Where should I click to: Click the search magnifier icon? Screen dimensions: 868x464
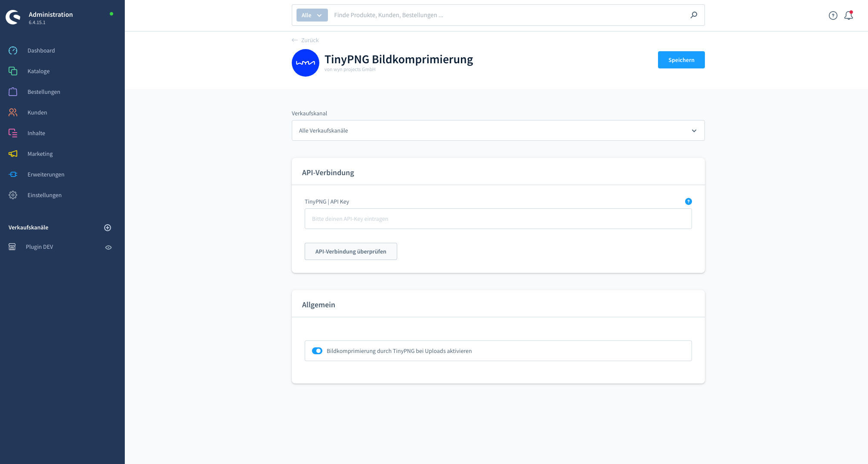pos(694,15)
